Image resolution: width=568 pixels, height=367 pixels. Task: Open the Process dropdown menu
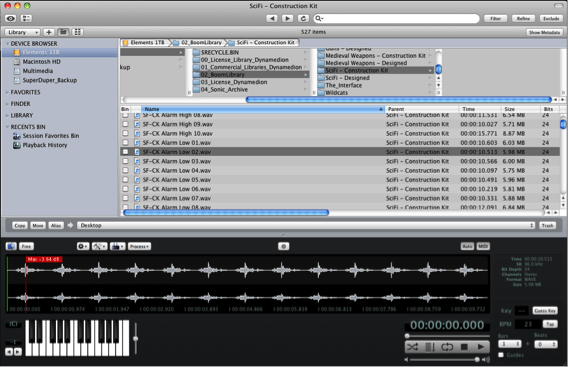click(x=139, y=246)
